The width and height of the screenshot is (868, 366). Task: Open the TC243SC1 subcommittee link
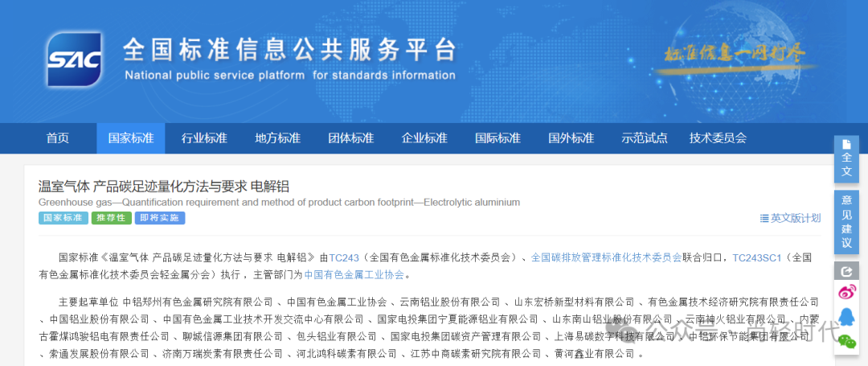757,257
